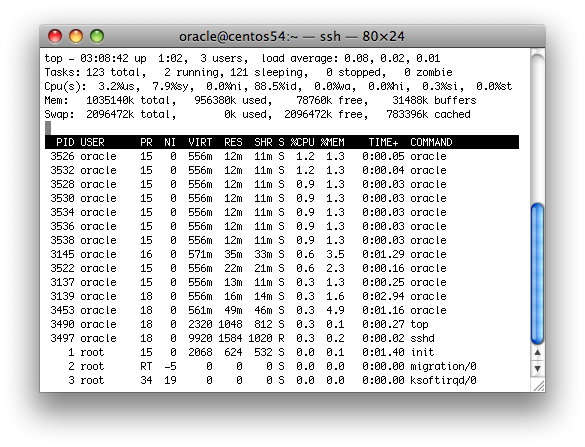The width and height of the screenshot is (585, 447).
Task: Click the scrollbar up arrow
Action: [x=537, y=353]
